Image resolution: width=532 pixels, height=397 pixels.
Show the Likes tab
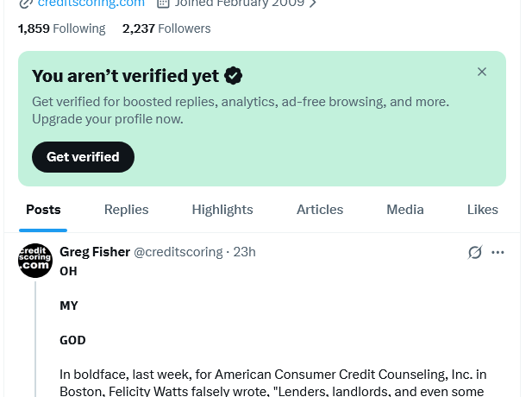coord(483,210)
